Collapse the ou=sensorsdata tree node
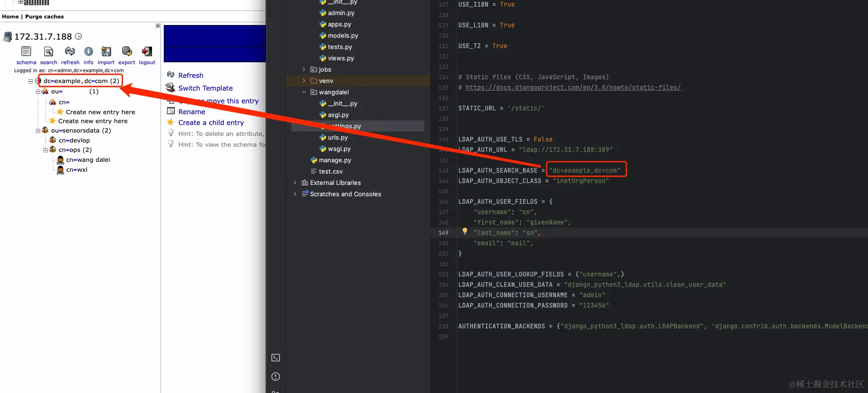 (38, 131)
